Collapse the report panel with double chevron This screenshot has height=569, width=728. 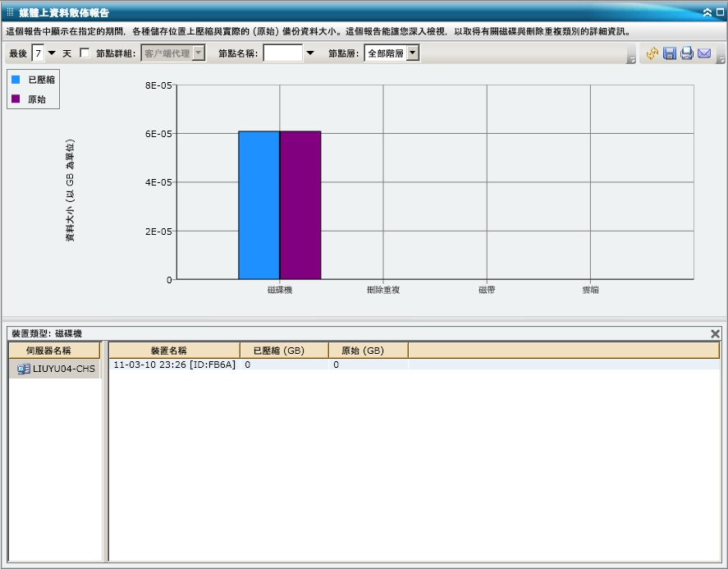[x=707, y=12]
